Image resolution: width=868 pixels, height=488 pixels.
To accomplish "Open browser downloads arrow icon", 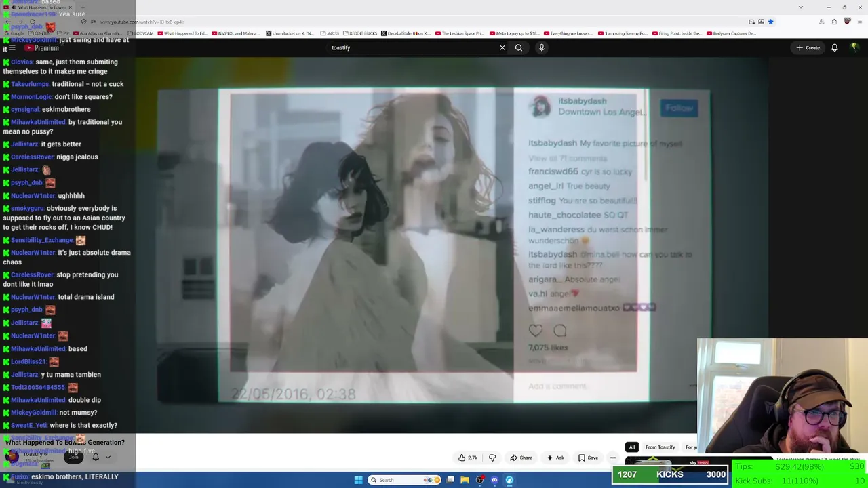I will coord(821,22).
